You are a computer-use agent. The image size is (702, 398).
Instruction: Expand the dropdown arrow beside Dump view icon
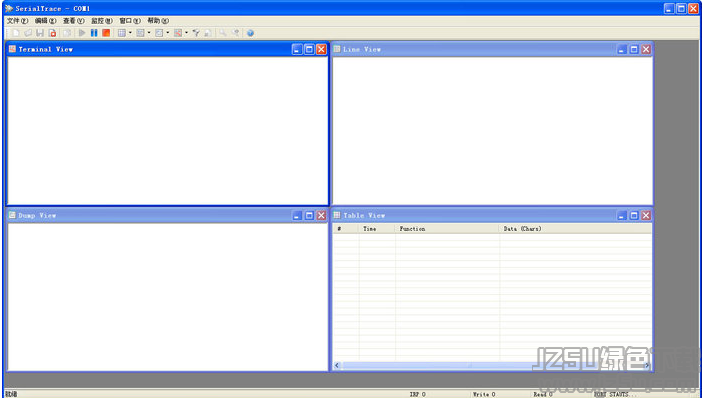click(x=168, y=33)
